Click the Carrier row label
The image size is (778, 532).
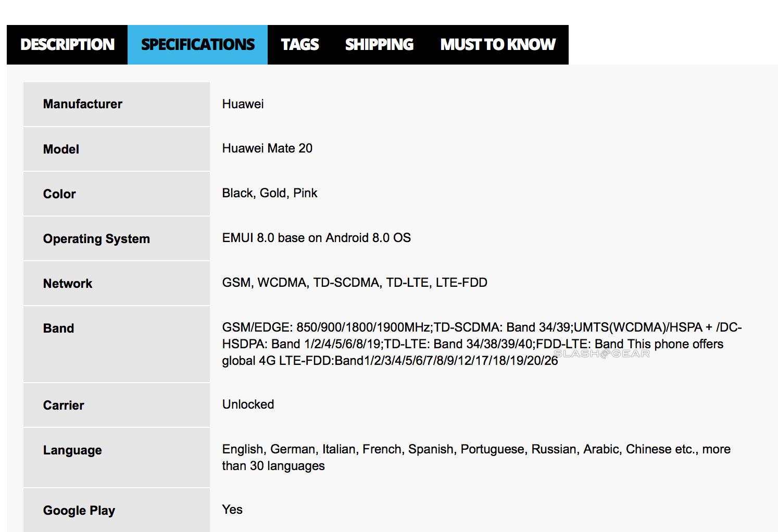64,406
